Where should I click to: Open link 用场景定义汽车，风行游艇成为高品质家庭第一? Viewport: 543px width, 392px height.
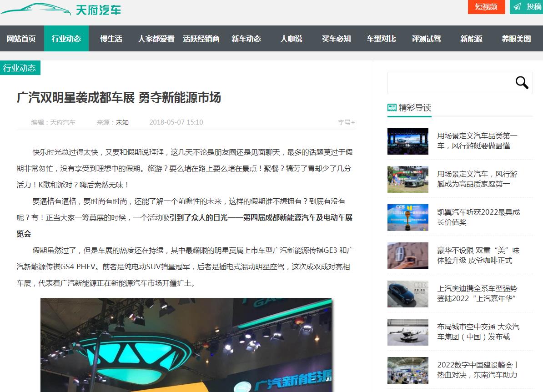477,179
